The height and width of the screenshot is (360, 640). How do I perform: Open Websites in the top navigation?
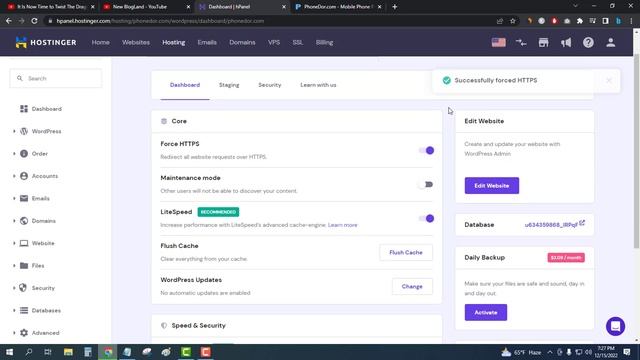pos(136,42)
